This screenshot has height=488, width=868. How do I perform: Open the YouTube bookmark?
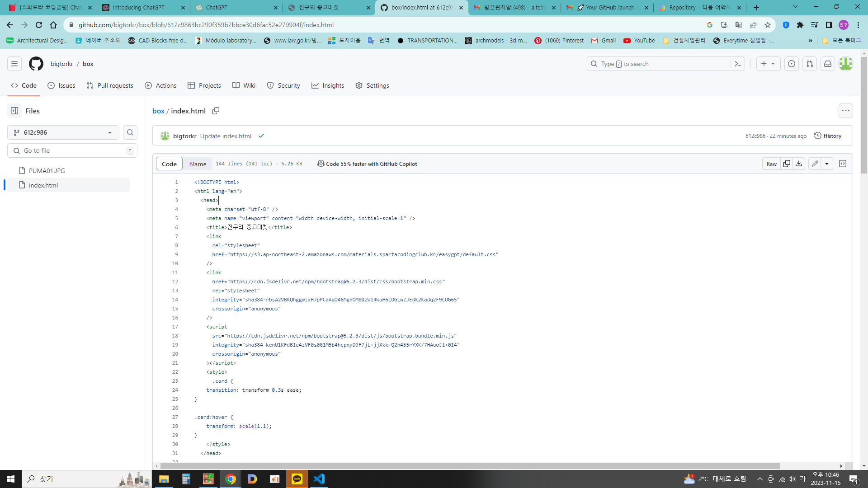coord(639,41)
